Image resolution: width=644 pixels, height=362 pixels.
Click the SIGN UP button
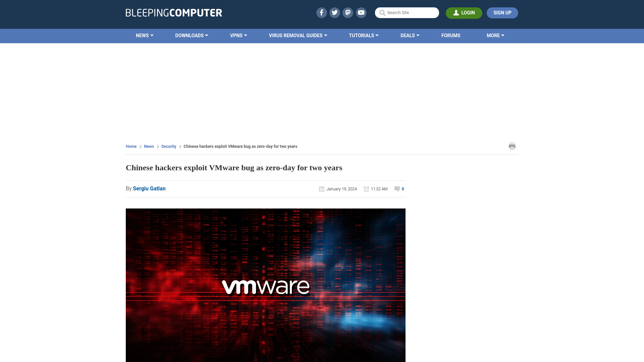click(502, 13)
